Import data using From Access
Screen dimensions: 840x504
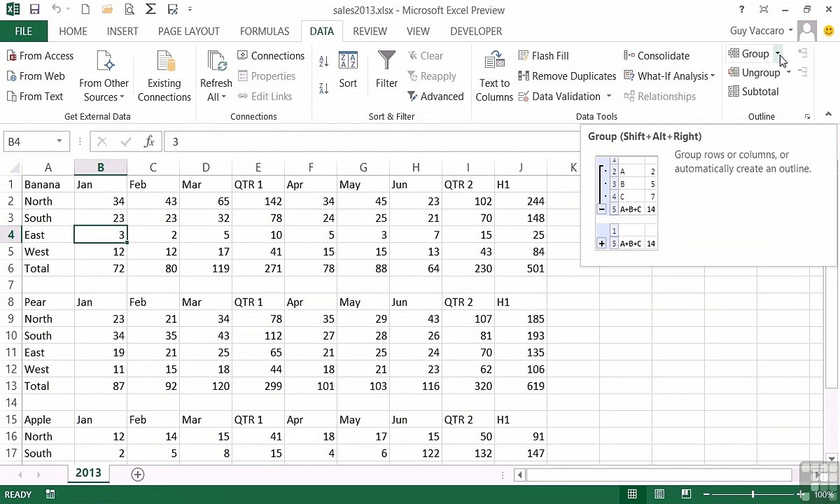pos(40,55)
